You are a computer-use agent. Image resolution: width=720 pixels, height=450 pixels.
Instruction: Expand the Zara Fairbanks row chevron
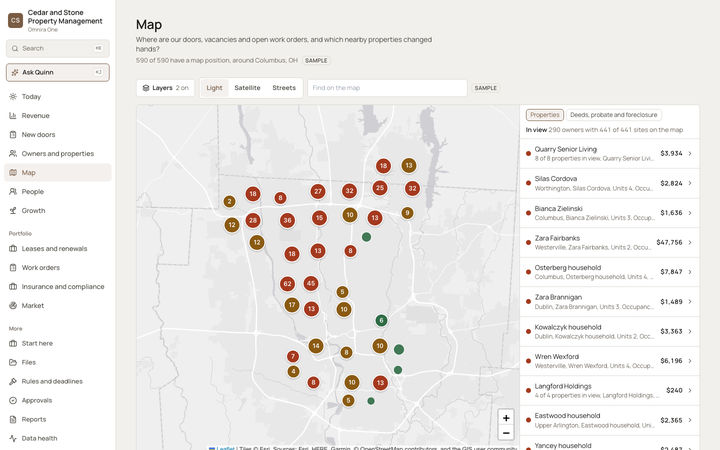[x=690, y=242]
